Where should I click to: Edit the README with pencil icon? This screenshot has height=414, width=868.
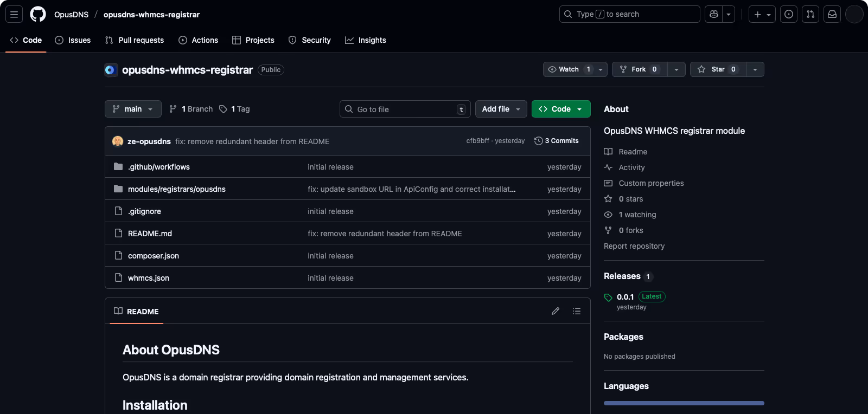pyautogui.click(x=556, y=311)
